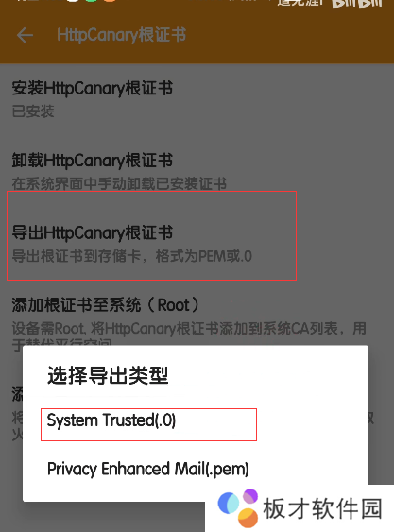
Task: Tap the green status bar icon
Action: point(92,1)
